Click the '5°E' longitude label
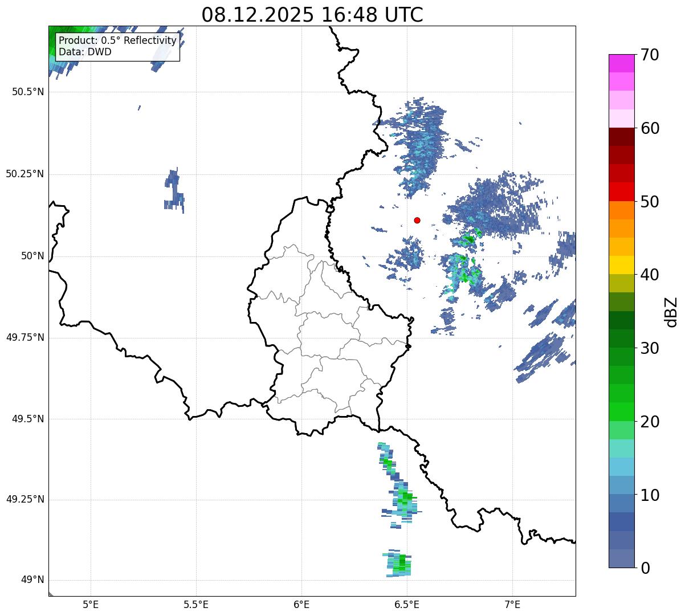 [x=91, y=604]
